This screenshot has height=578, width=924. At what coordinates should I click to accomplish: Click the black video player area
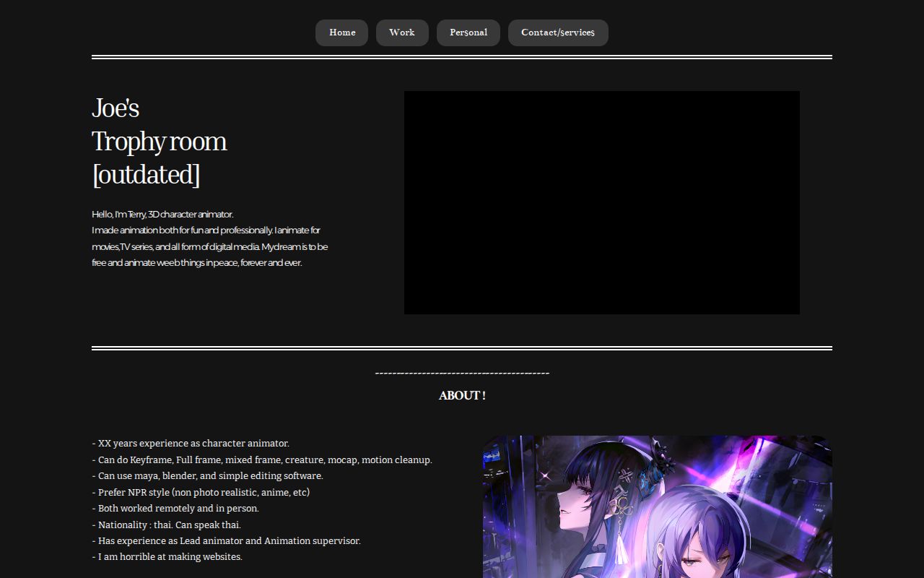(x=601, y=202)
